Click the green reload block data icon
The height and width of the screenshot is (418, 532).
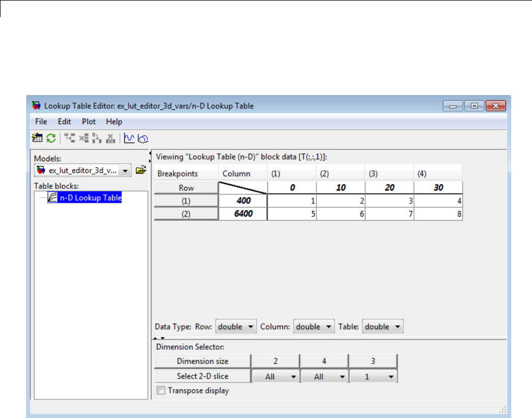51,138
